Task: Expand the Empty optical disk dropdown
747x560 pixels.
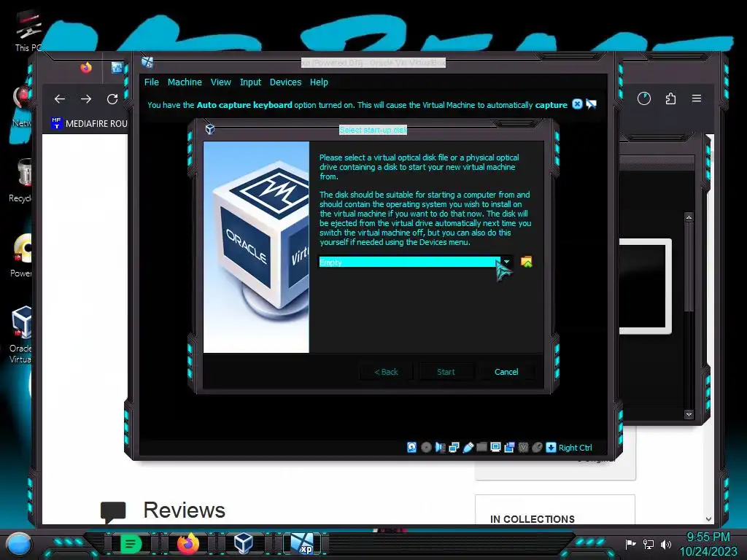Action: pyautogui.click(x=507, y=262)
